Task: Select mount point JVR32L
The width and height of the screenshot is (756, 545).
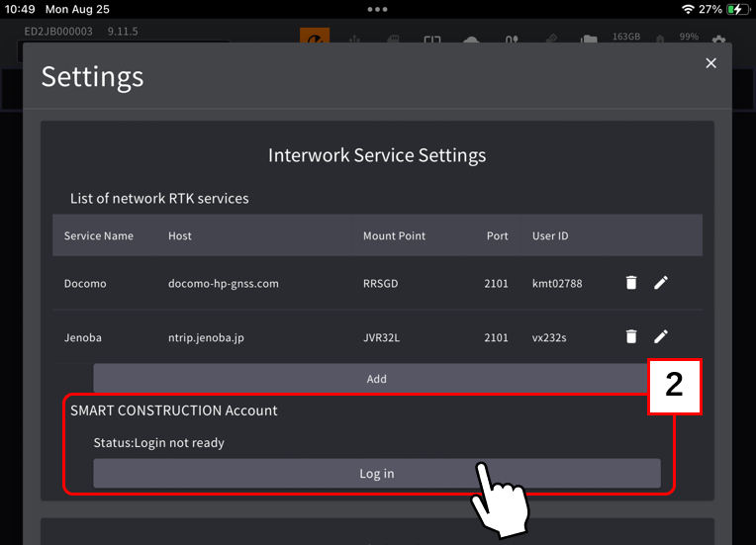Action: 381,337
